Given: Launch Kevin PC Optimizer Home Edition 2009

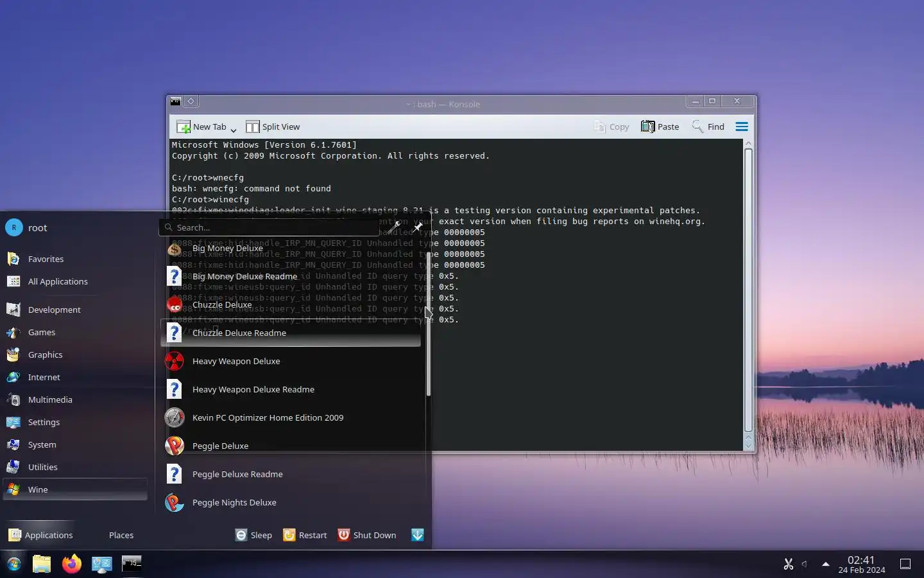Looking at the screenshot, I should 292,418.
